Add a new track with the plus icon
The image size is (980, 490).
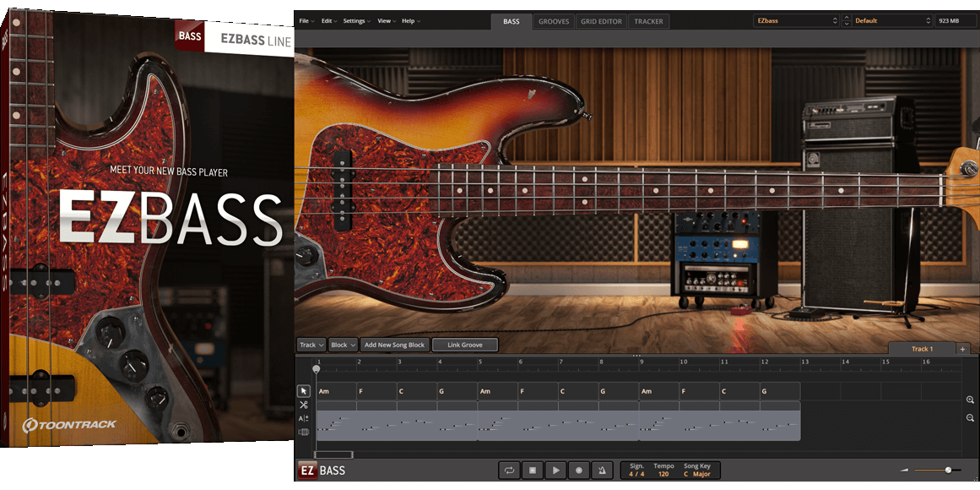962,349
